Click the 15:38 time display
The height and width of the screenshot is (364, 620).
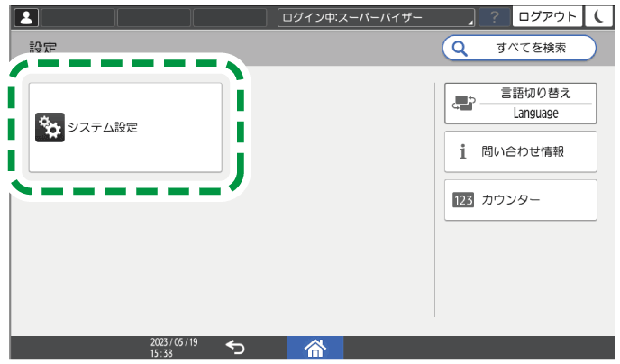click(x=161, y=353)
